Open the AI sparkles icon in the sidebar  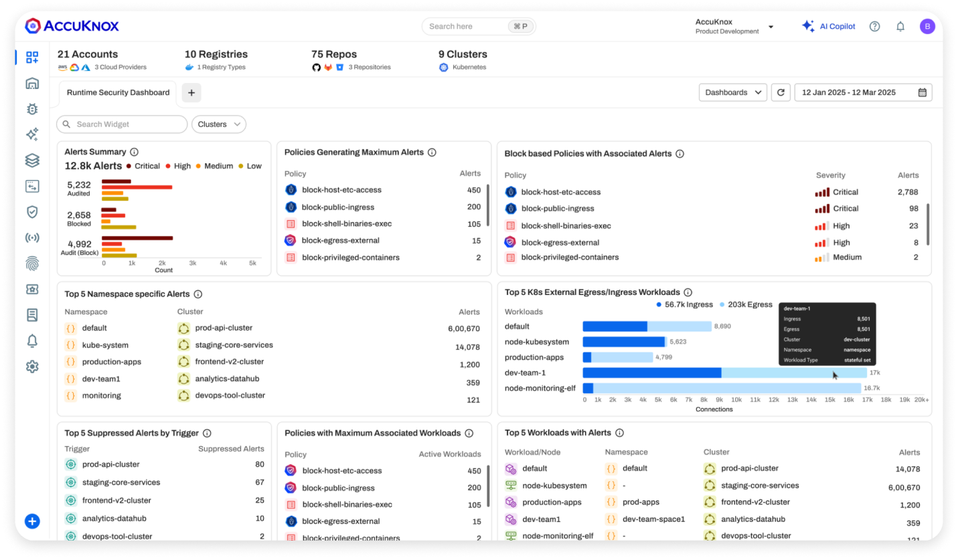point(31,134)
